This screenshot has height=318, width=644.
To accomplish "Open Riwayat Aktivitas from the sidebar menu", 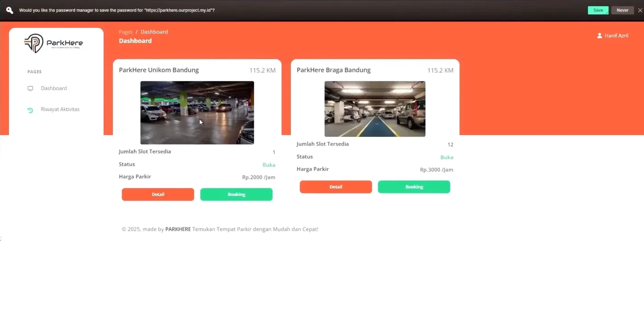I will coord(60,109).
